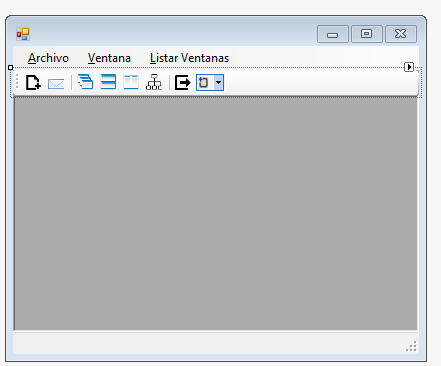This screenshot has width=441, height=366.
Task: Close the form window
Action: click(401, 34)
